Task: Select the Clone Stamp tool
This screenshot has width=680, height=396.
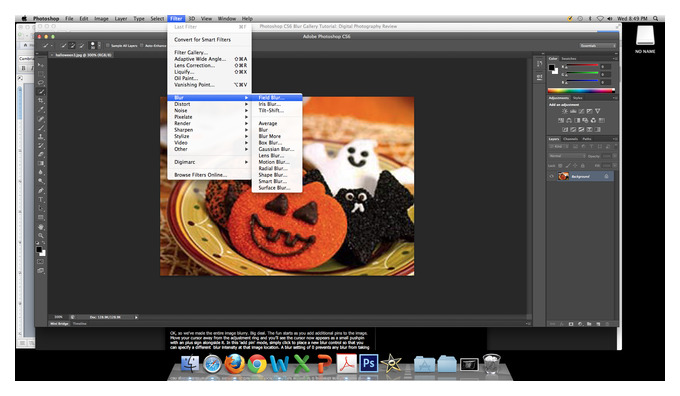Action: coord(41,137)
